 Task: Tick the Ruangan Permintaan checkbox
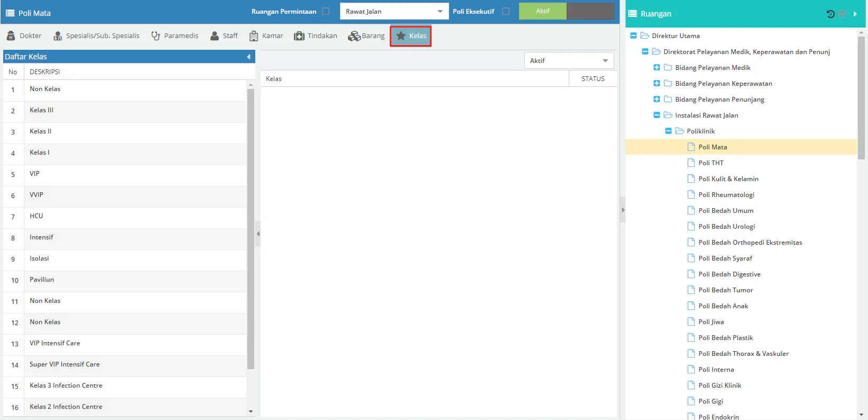(x=326, y=11)
